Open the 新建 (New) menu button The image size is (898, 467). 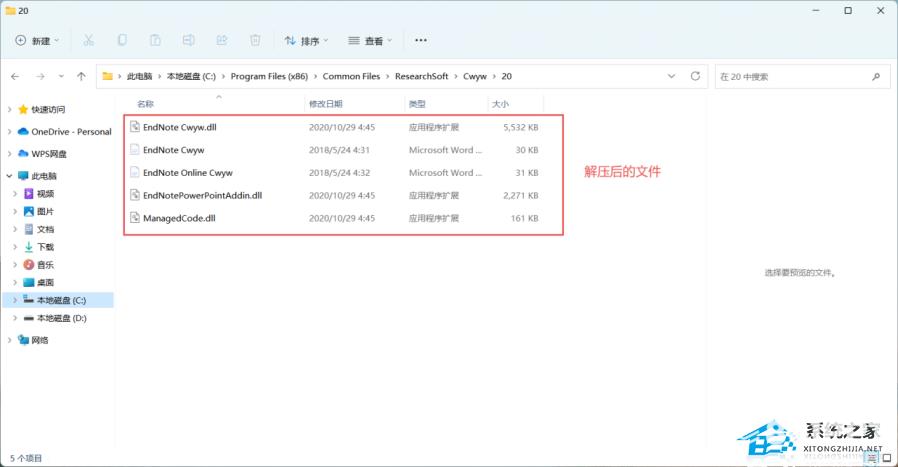pyautogui.click(x=37, y=41)
